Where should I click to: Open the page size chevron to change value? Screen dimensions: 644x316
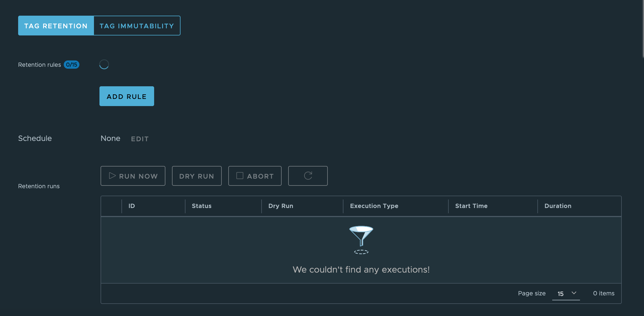pyautogui.click(x=574, y=293)
